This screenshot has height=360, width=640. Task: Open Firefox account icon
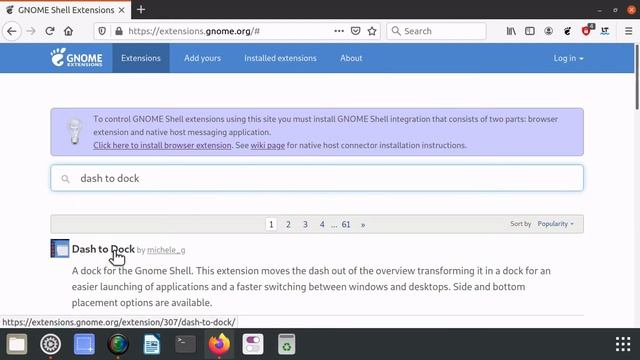coord(549,31)
